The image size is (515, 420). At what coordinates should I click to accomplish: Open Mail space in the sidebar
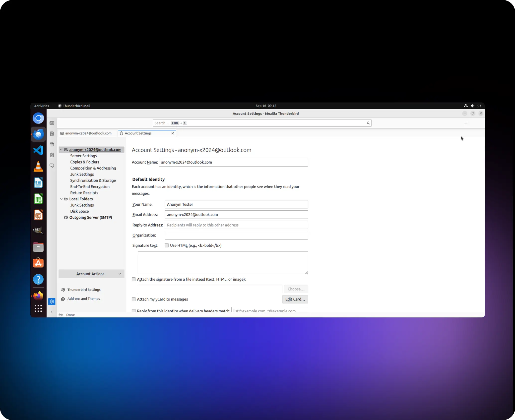coord(52,123)
